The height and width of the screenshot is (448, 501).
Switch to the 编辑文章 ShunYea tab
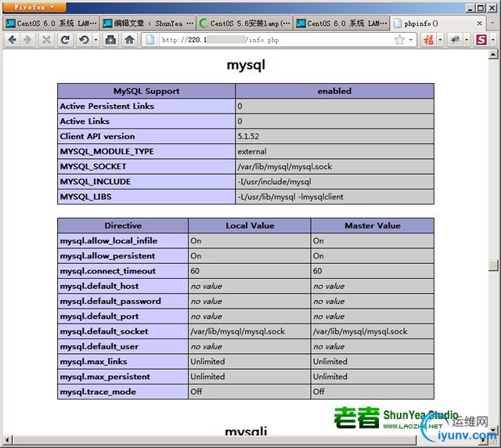click(x=148, y=23)
